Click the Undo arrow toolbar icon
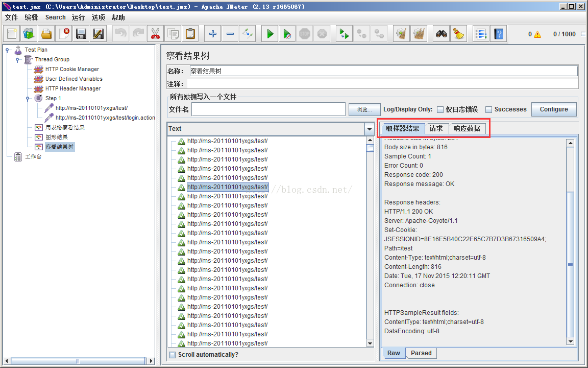 (x=121, y=34)
